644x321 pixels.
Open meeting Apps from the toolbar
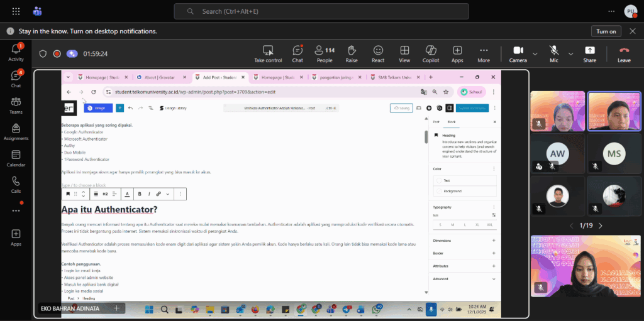457,54
